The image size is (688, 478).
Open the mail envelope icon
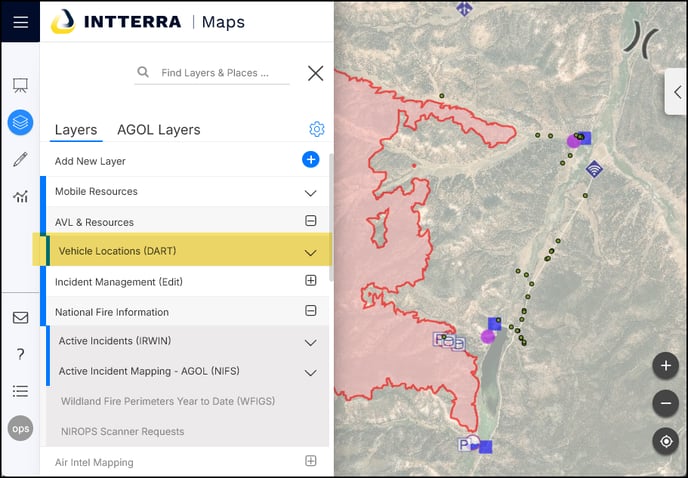[20, 317]
